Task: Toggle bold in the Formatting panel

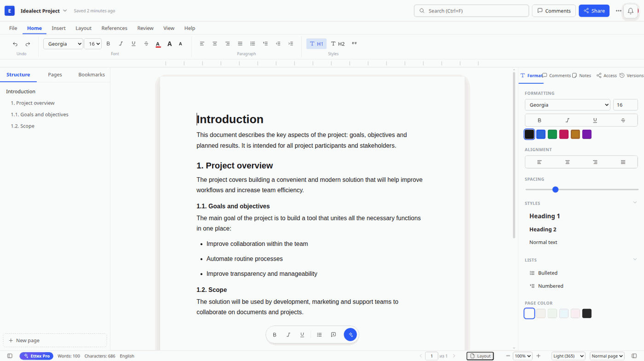Action: tap(540, 120)
